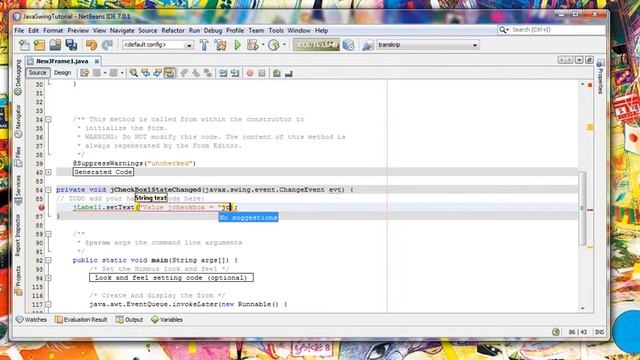Open the Navigate menu
Image resolution: width=640 pixels, height=360 pixels.
tap(122, 30)
